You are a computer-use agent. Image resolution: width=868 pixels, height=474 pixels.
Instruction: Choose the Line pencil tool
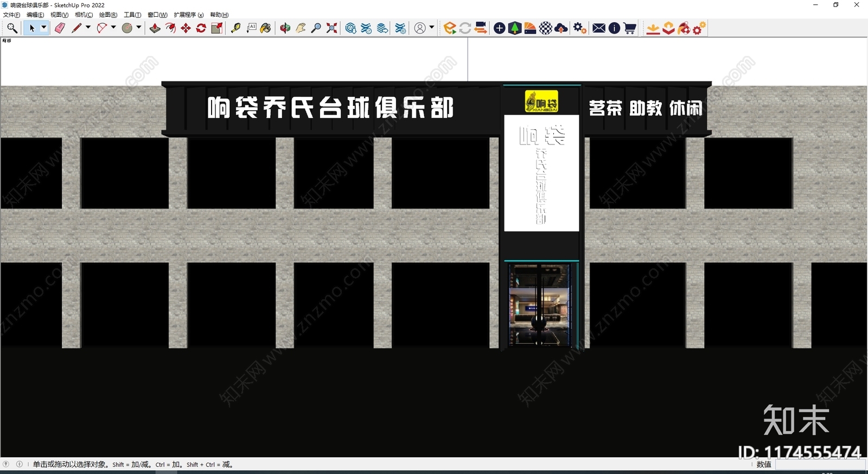tap(76, 28)
